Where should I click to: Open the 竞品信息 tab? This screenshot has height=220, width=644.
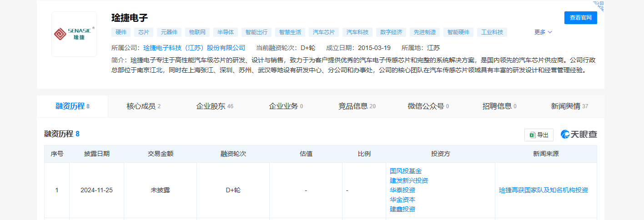357,106
